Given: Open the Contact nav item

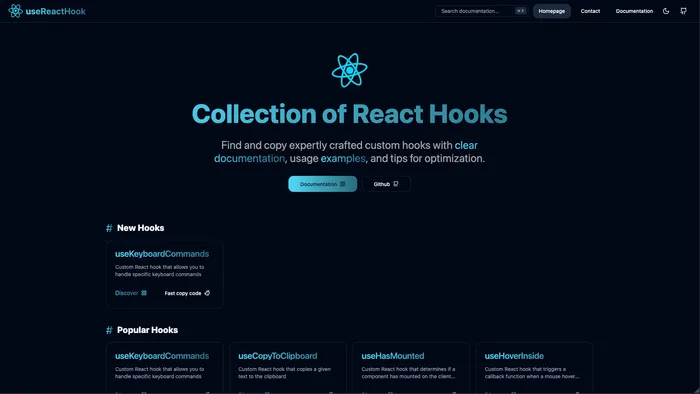Looking at the screenshot, I should pyautogui.click(x=590, y=11).
